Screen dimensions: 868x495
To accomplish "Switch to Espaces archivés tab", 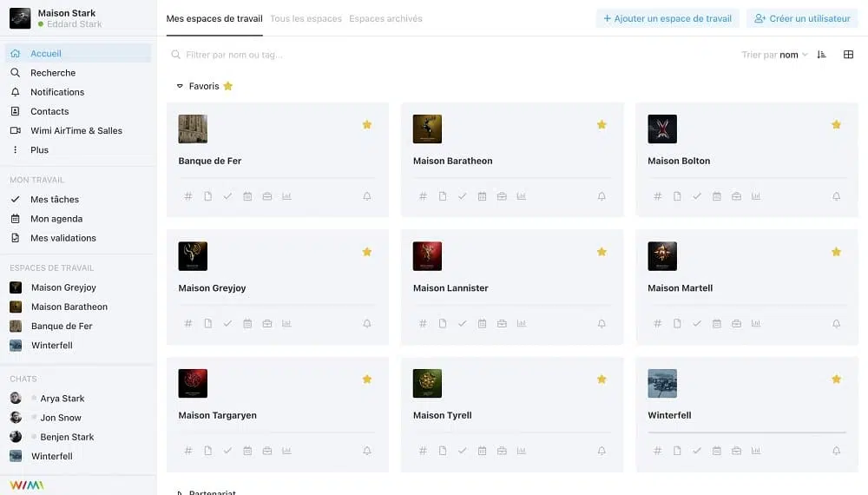I will click(x=385, y=18).
